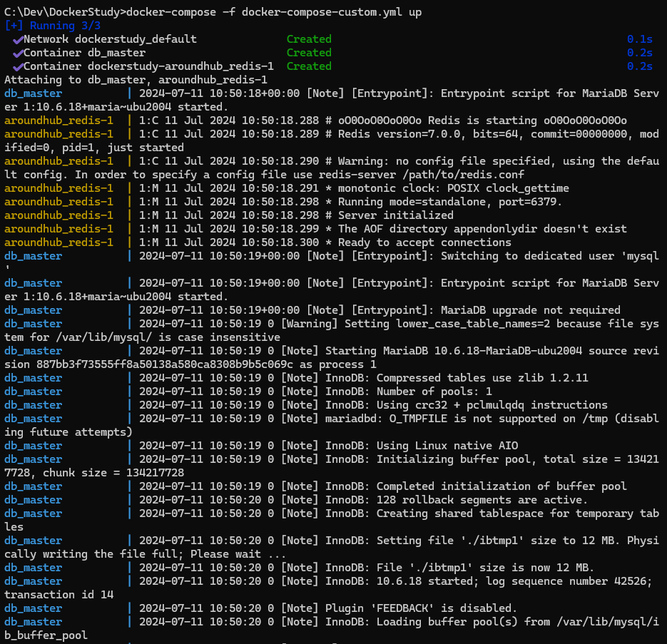This screenshot has width=667, height=644.
Task: Click 'Running mode=standalone, port=6379.' text
Action: pos(450,202)
